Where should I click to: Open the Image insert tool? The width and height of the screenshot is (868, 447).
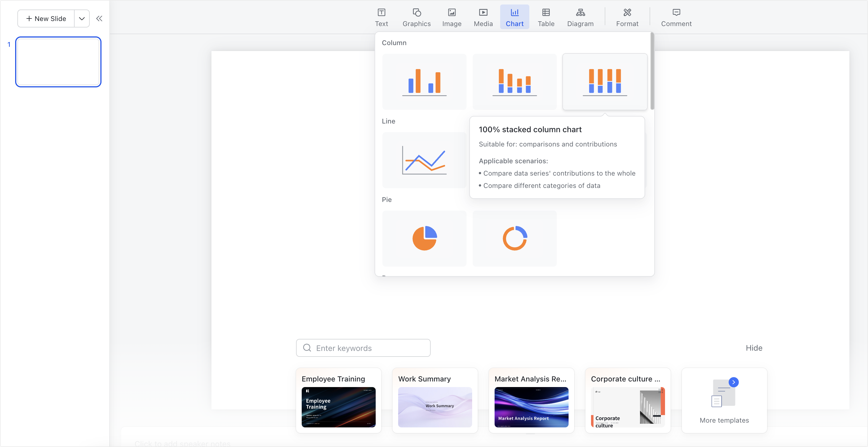click(451, 17)
